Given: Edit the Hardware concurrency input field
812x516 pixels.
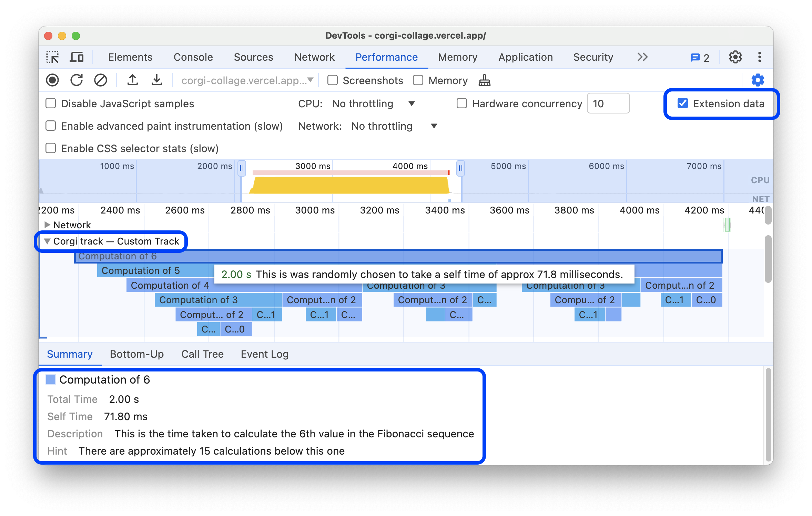Looking at the screenshot, I should tap(609, 104).
